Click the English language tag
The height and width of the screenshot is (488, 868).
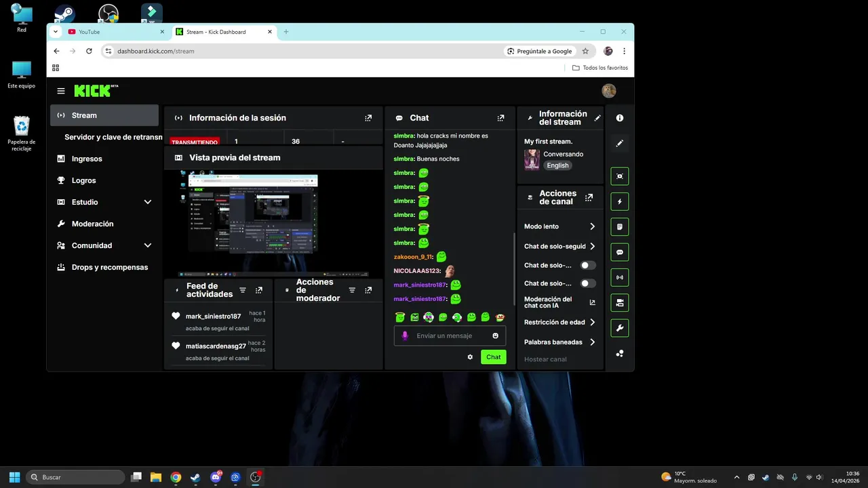(557, 165)
